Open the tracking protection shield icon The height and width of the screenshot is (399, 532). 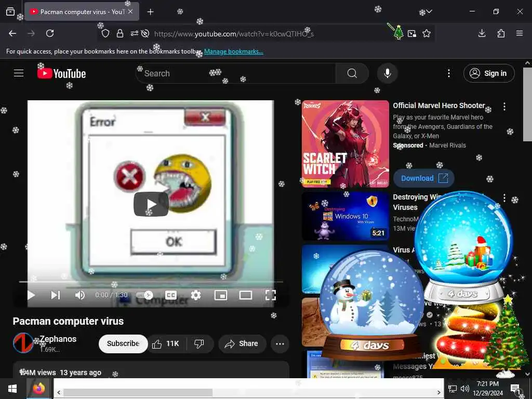click(x=105, y=33)
